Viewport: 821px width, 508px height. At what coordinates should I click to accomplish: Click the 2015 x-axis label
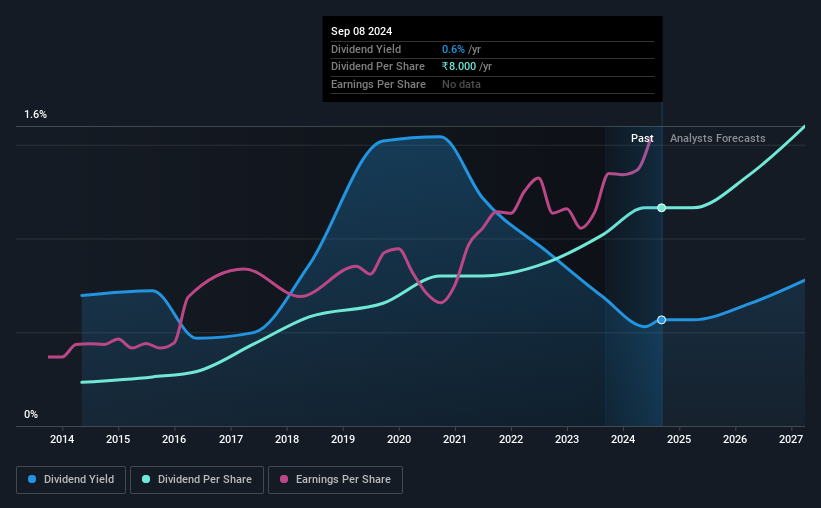pos(118,439)
